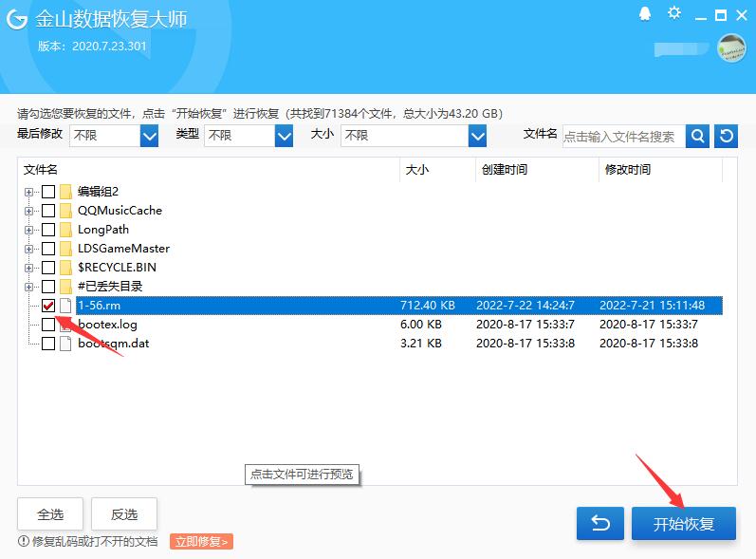The image size is (756, 559).
Task: Select the bootex.log file name
Action: [x=107, y=325]
